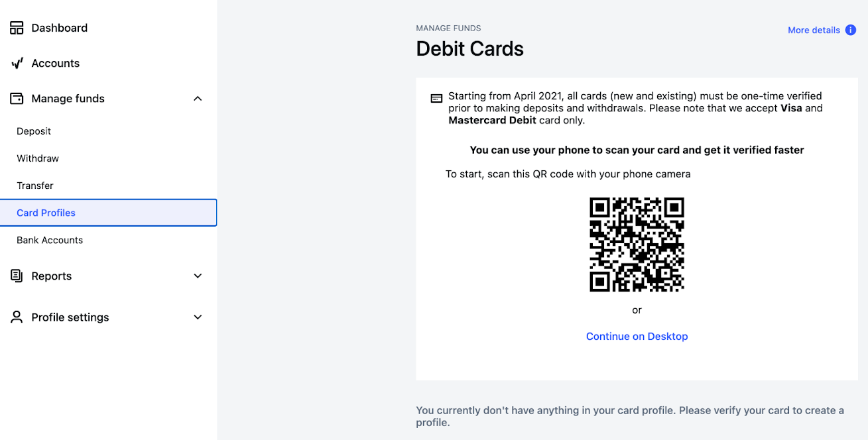The image size is (868, 440).
Task: Navigate to Accounts label
Action: 56,64
